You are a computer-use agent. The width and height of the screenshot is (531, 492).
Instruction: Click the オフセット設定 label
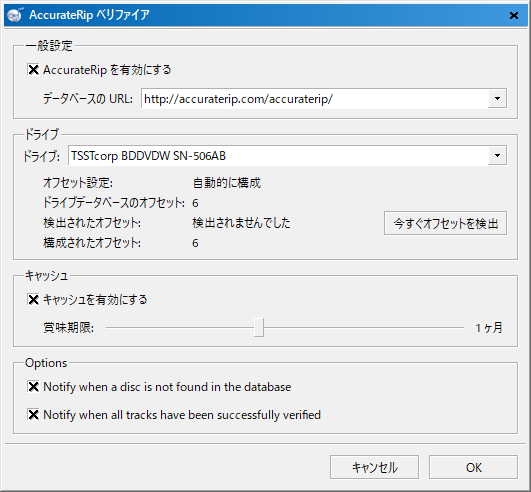[x=78, y=183]
